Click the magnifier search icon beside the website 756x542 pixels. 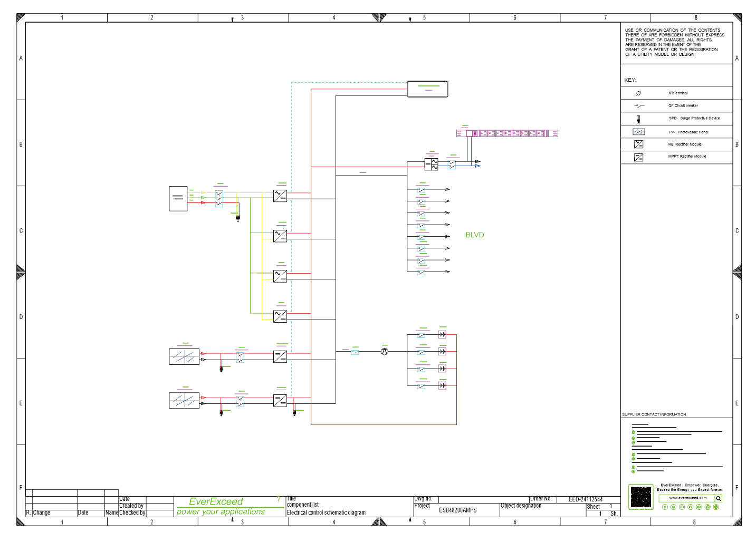[x=718, y=498]
